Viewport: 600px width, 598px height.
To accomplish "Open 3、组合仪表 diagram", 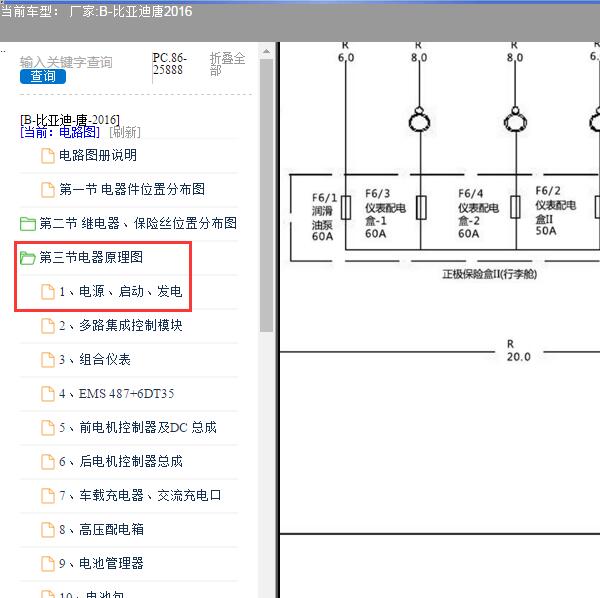I will 95,359.
